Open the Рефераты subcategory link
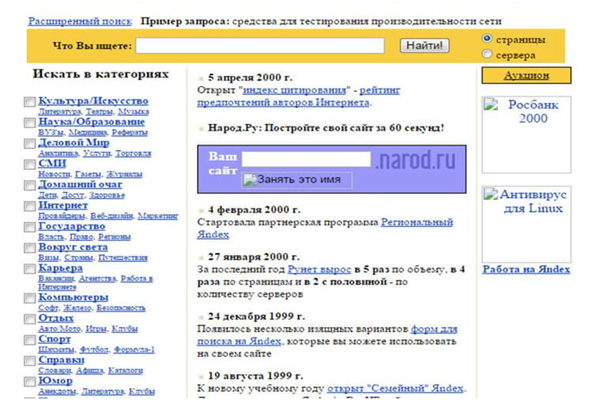Viewport: 600px width, 400px height. click(x=129, y=132)
